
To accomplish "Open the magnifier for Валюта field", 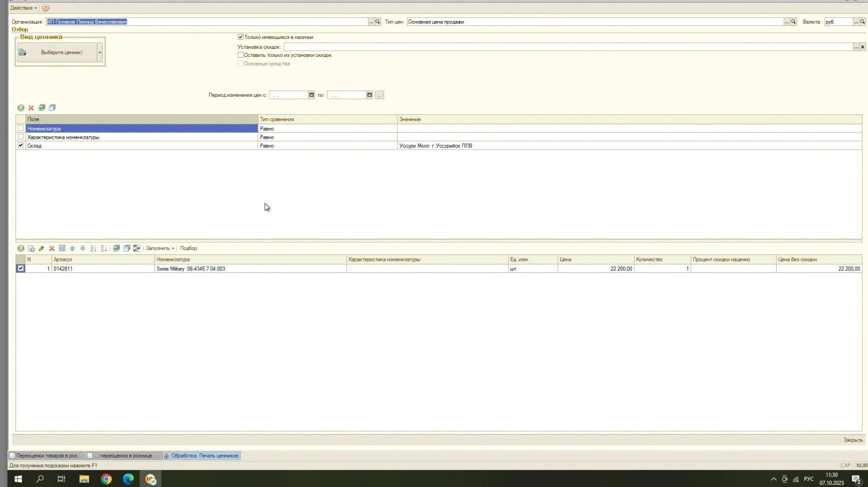I will tap(863, 22).
